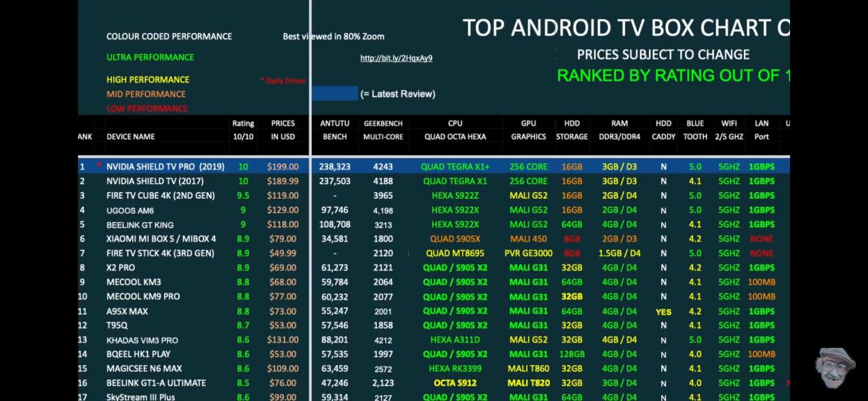Click the MECOOL KM3 device name
868x401 pixels.
point(134,282)
